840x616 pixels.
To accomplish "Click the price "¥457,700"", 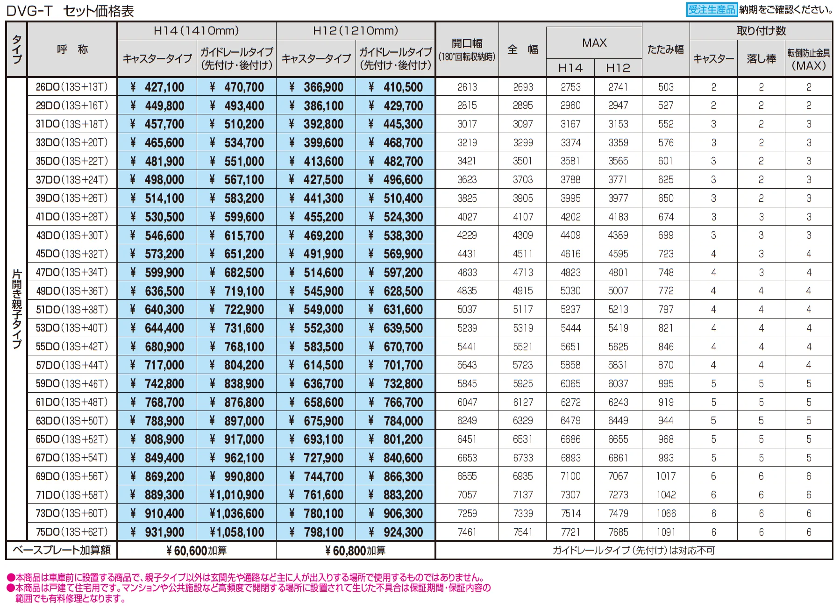I will pos(157,124).
